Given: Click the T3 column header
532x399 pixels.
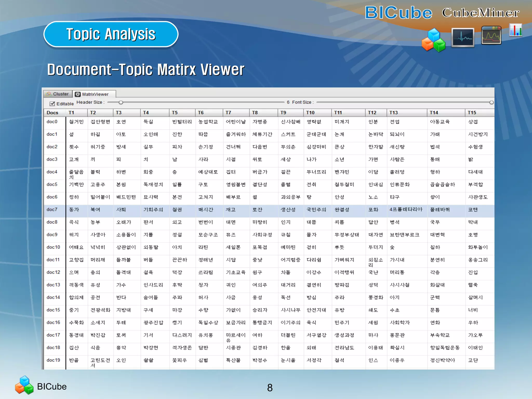Looking at the screenshot, I should pos(127,112).
